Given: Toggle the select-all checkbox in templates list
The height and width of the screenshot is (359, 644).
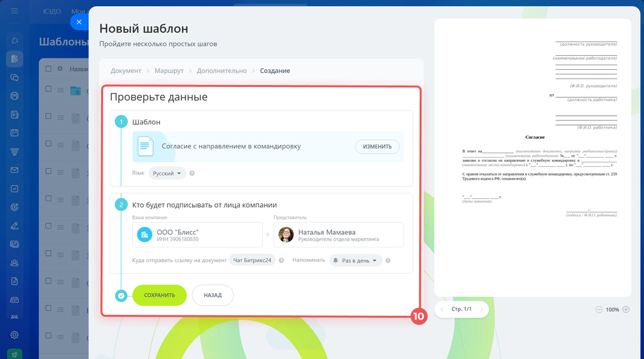Looking at the screenshot, I should coord(49,69).
